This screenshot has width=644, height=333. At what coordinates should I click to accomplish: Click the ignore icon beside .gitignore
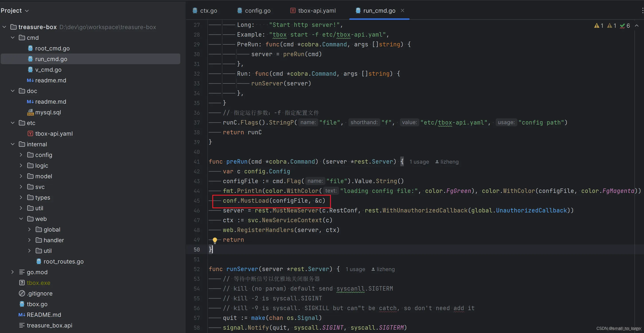point(22,293)
